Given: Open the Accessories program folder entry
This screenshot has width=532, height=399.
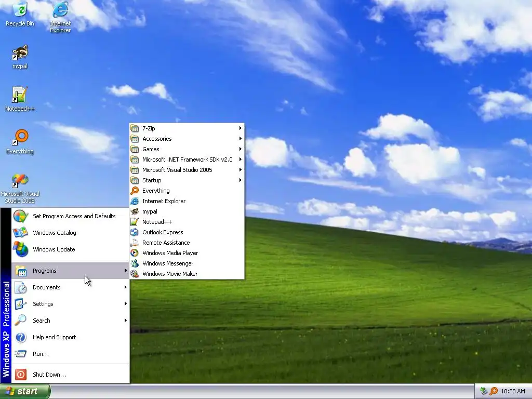Looking at the screenshot, I should point(187,139).
